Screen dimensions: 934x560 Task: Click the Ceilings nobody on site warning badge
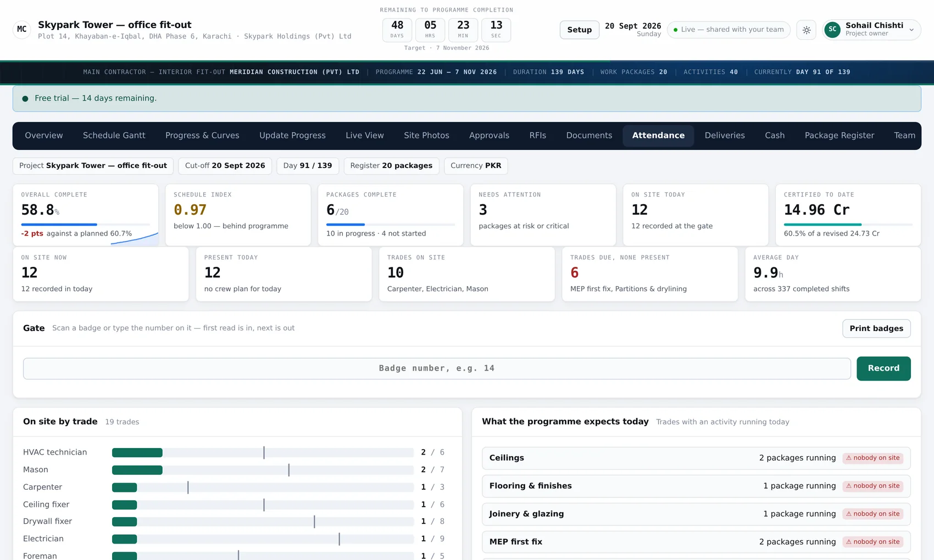[873, 458]
